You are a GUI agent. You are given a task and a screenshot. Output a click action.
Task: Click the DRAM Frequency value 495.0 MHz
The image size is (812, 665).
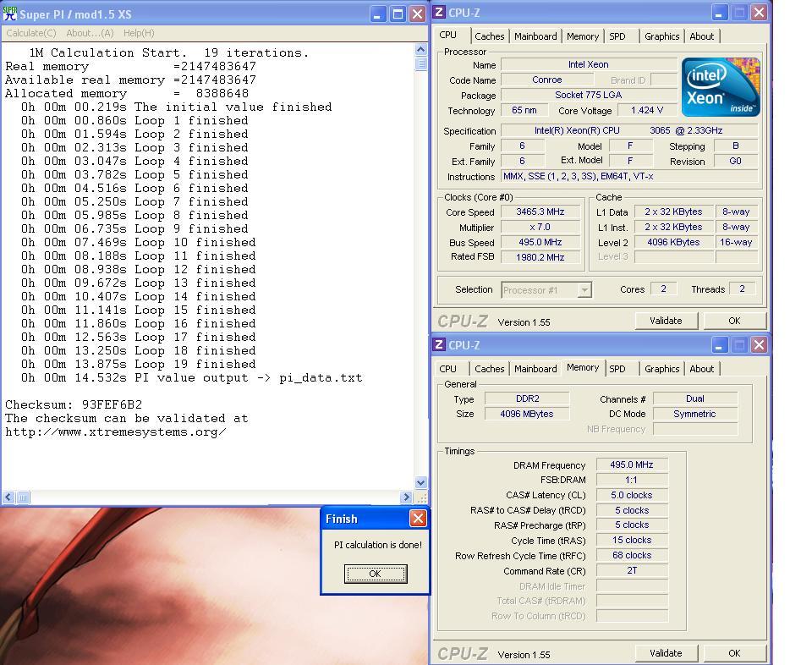[x=632, y=464]
